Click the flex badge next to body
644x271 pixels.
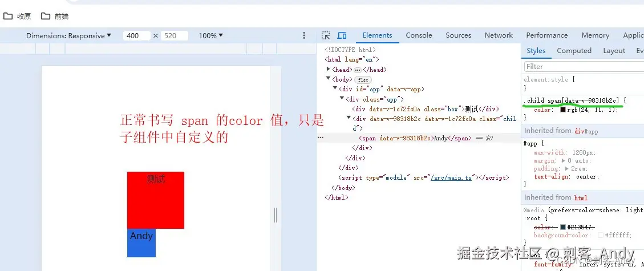coord(363,80)
